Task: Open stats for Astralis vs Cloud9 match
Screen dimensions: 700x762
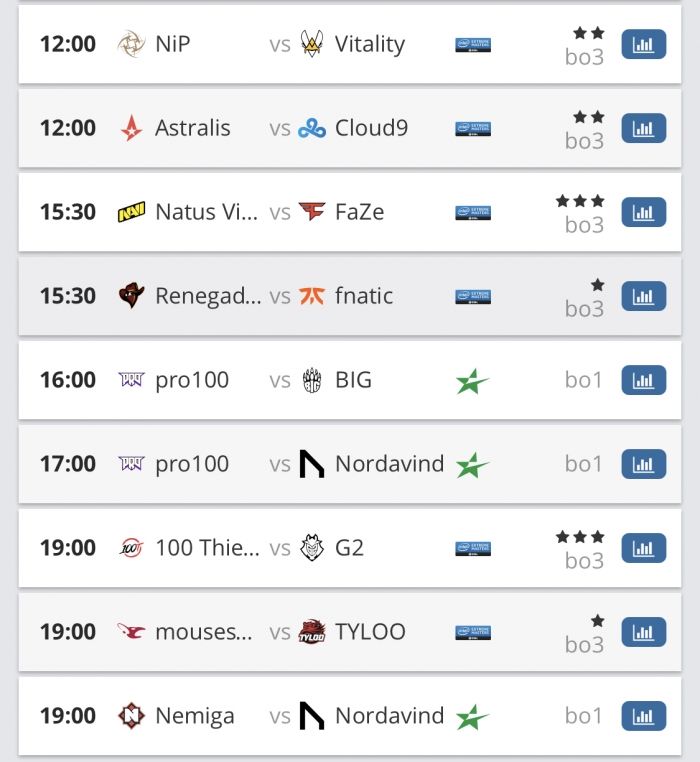Action: pos(643,128)
